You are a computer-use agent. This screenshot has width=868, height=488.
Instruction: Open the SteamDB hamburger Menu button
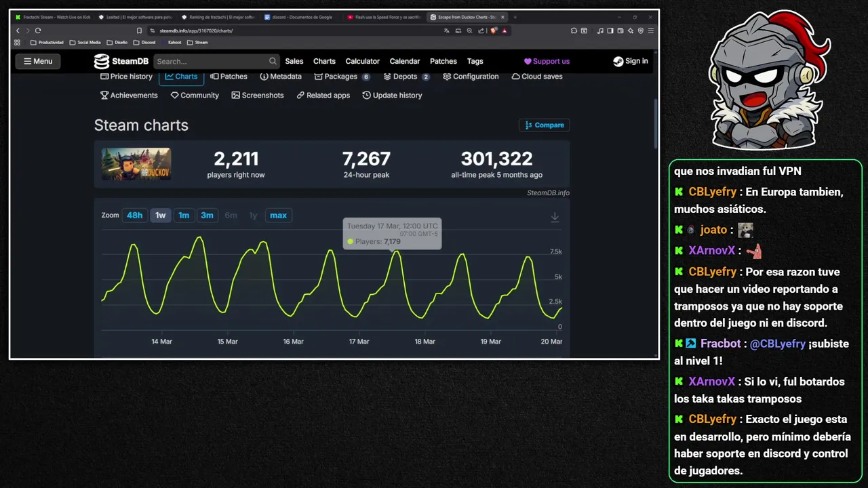37,61
